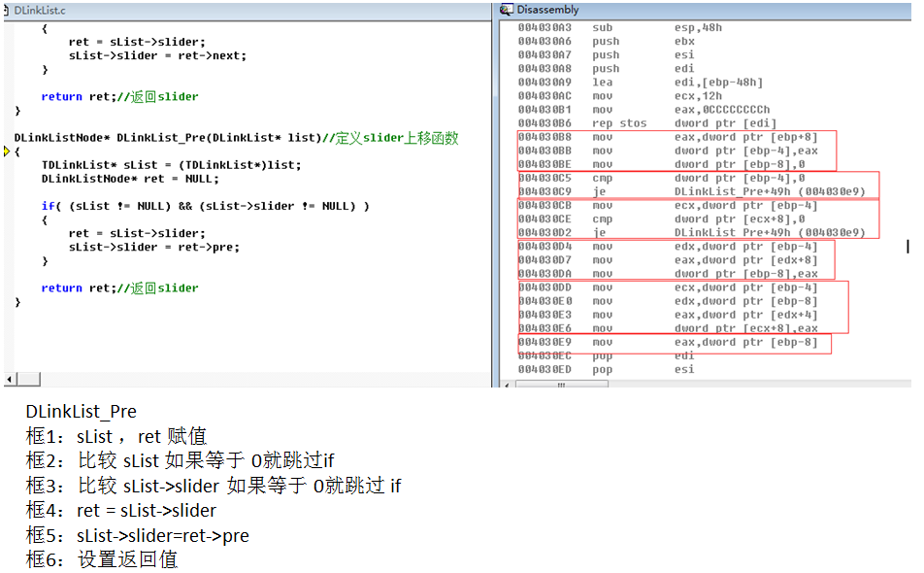Click disassembly line 004030A7 push esi
The image size is (924, 573).
tap(607, 54)
